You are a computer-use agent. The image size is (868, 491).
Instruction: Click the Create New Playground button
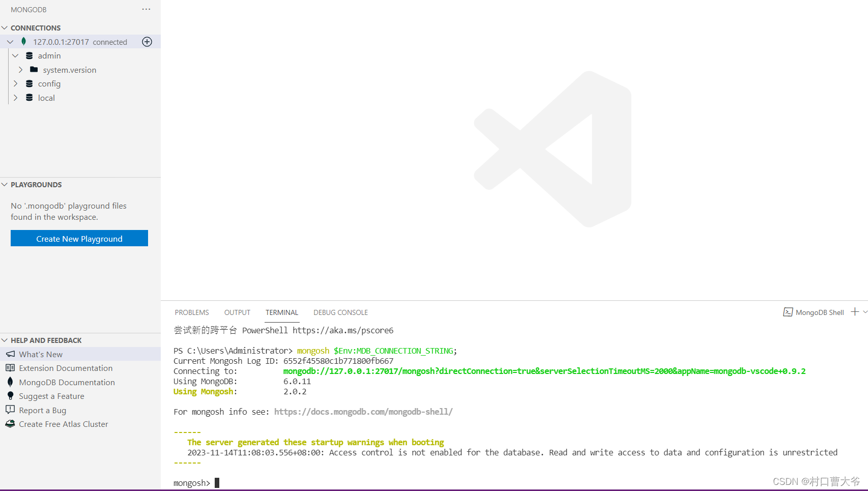79,238
